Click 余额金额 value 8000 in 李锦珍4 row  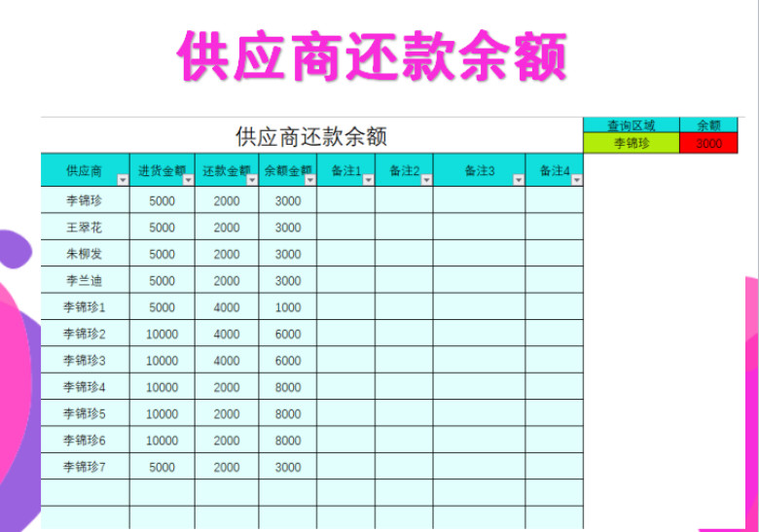288,386
